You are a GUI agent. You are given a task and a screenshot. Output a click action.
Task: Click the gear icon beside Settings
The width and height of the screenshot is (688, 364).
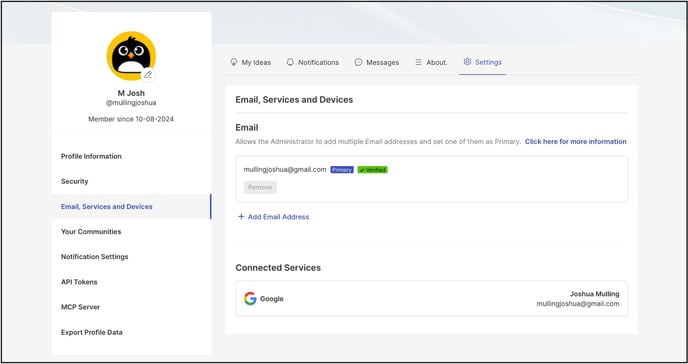point(467,62)
